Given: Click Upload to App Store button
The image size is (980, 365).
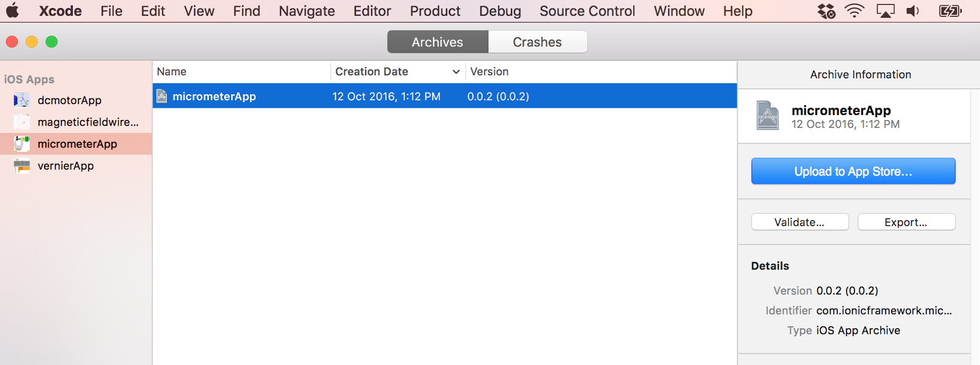Looking at the screenshot, I should point(853,171).
